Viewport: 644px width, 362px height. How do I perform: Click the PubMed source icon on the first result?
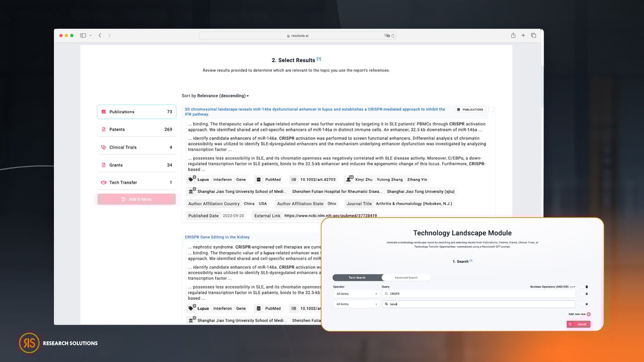click(258, 179)
